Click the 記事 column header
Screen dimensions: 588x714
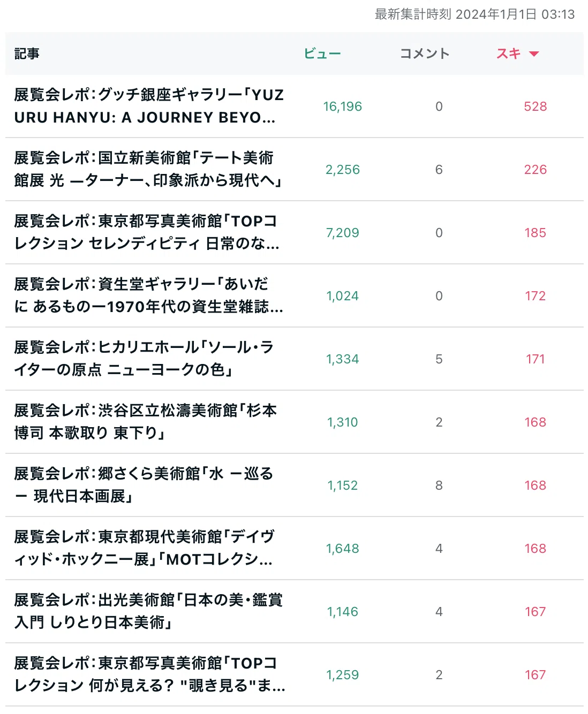(x=27, y=54)
